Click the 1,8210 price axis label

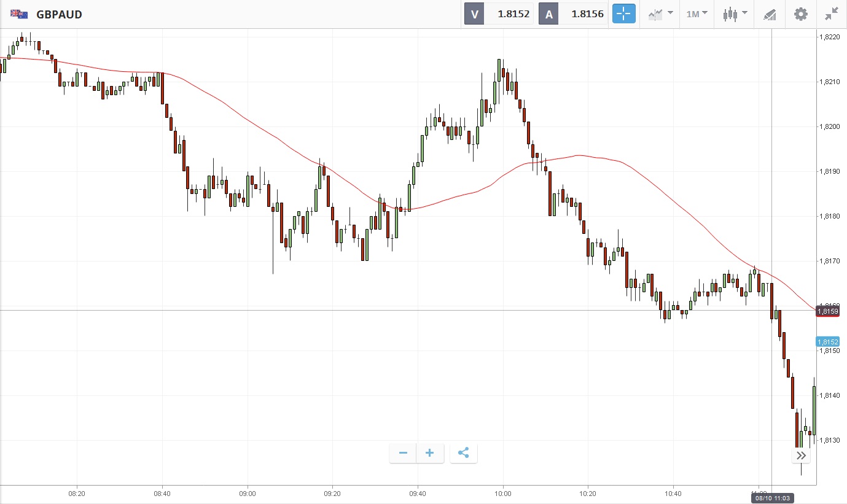pos(829,82)
